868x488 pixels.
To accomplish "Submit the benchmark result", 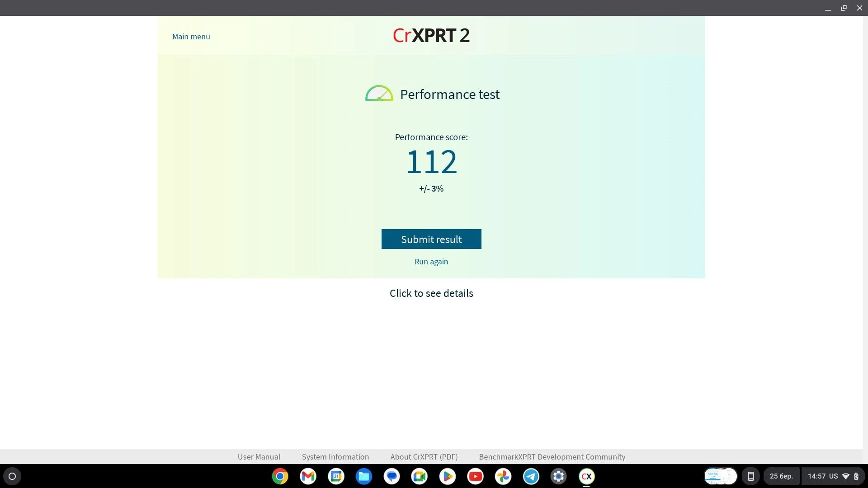I will tap(431, 239).
